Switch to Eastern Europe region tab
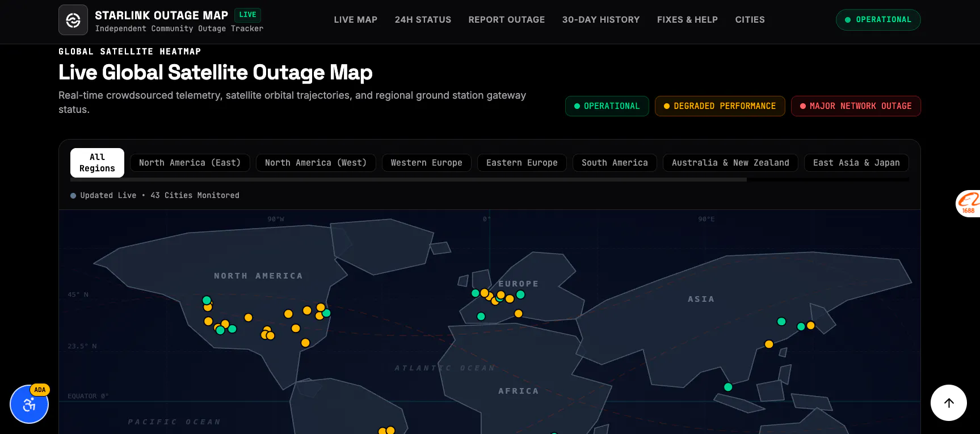Screen dimensions: 980x434 click(522, 163)
